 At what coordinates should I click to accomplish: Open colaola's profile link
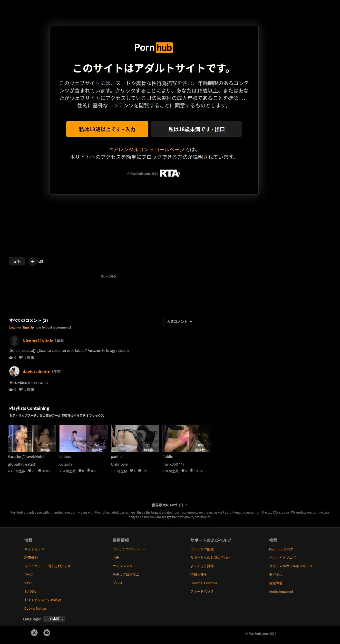66,464
